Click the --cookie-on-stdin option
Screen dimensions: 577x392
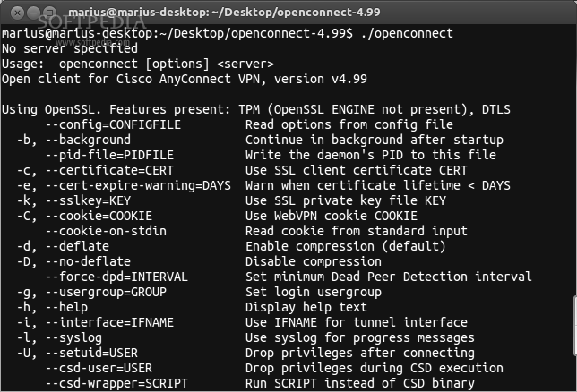(106, 231)
